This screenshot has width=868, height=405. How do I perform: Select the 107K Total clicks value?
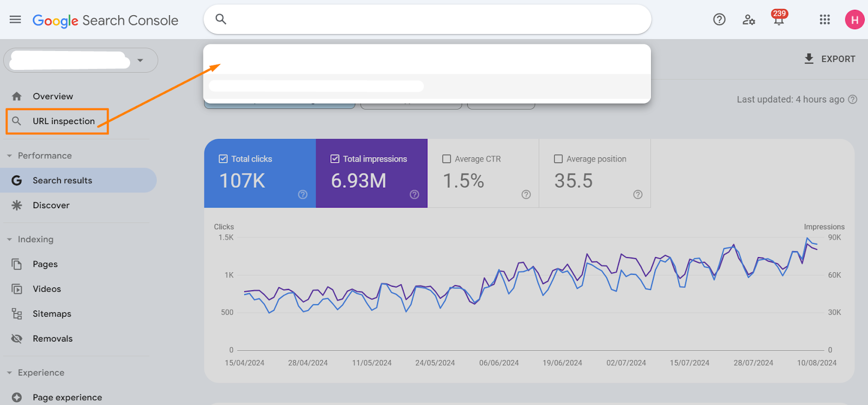(242, 181)
